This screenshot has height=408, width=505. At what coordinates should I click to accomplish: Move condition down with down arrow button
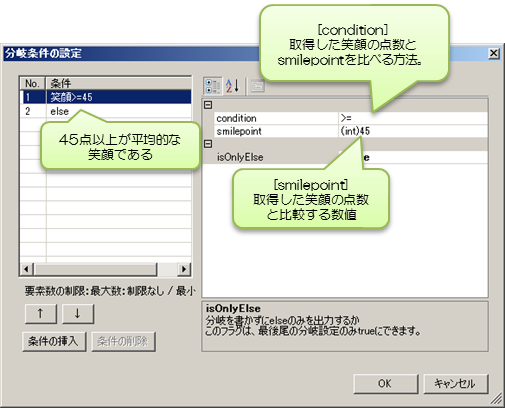(78, 313)
